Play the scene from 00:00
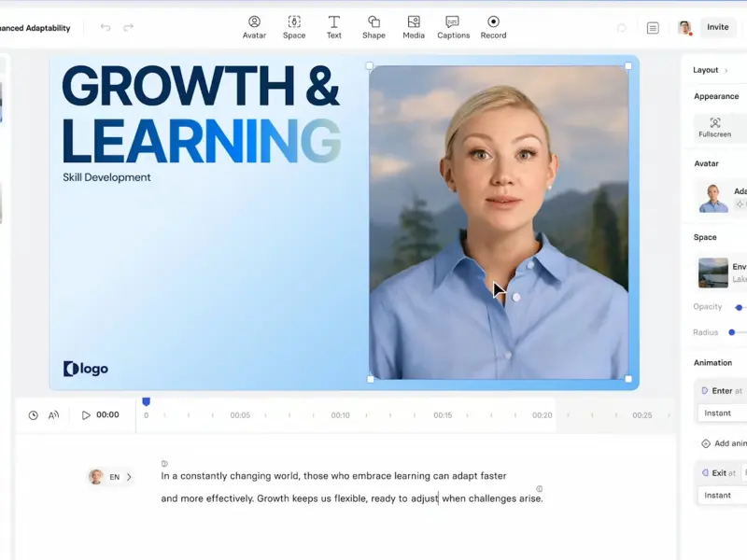 coord(86,415)
